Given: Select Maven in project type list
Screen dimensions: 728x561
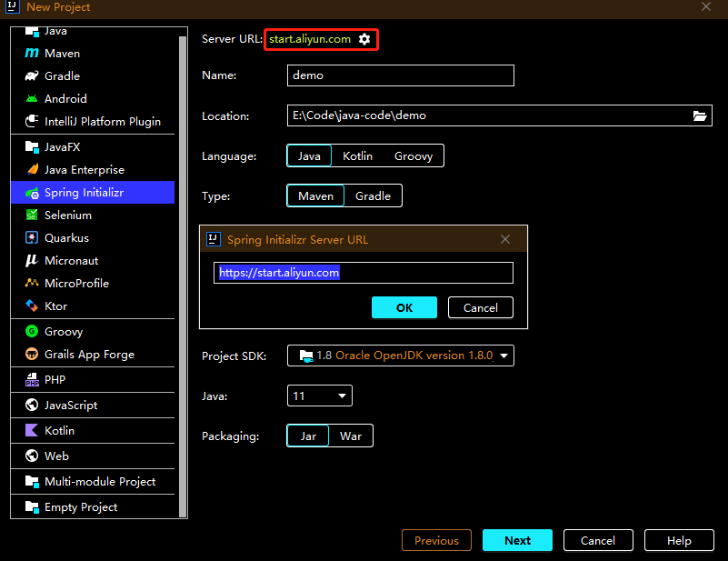Looking at the screenshot, I should click(93, 53).
